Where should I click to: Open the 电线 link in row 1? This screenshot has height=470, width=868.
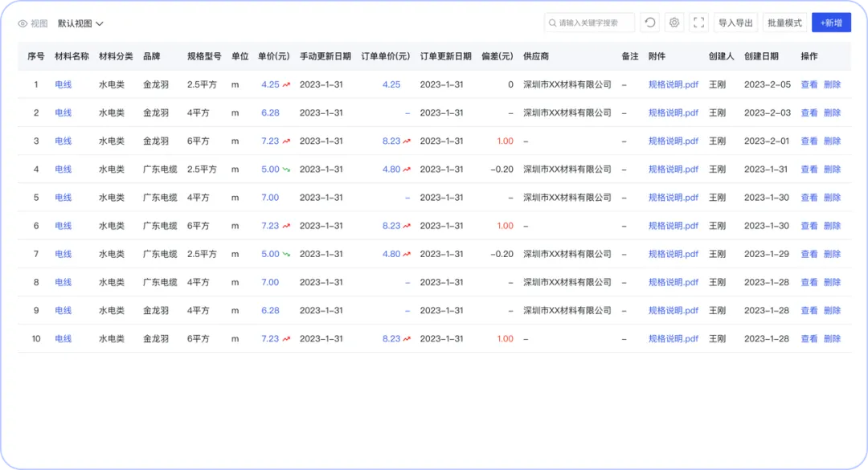63,84
